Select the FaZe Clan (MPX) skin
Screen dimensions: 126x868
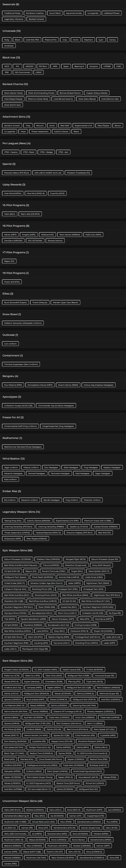click(x=93, y=235)
